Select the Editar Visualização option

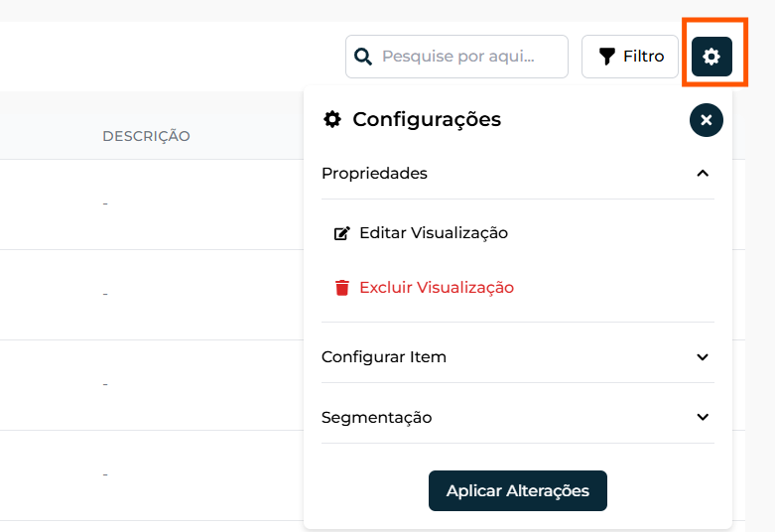(x=434, y=233)
